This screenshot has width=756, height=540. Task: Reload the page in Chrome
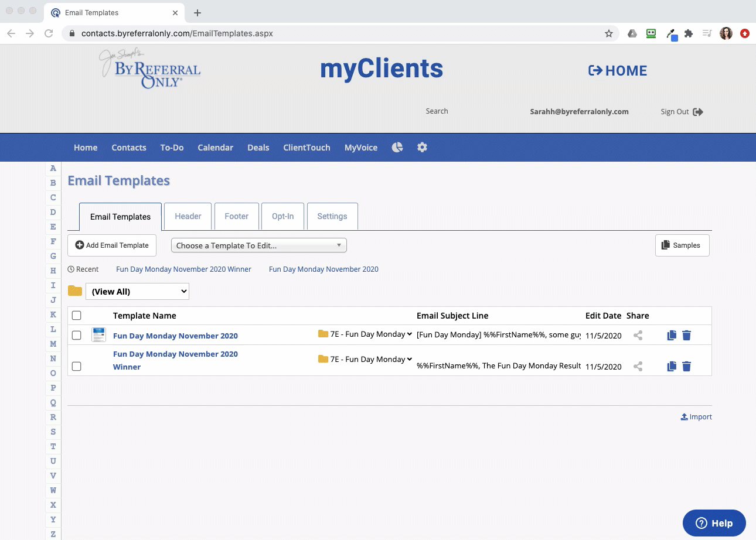pyautogui.click(x=49, y=33)
